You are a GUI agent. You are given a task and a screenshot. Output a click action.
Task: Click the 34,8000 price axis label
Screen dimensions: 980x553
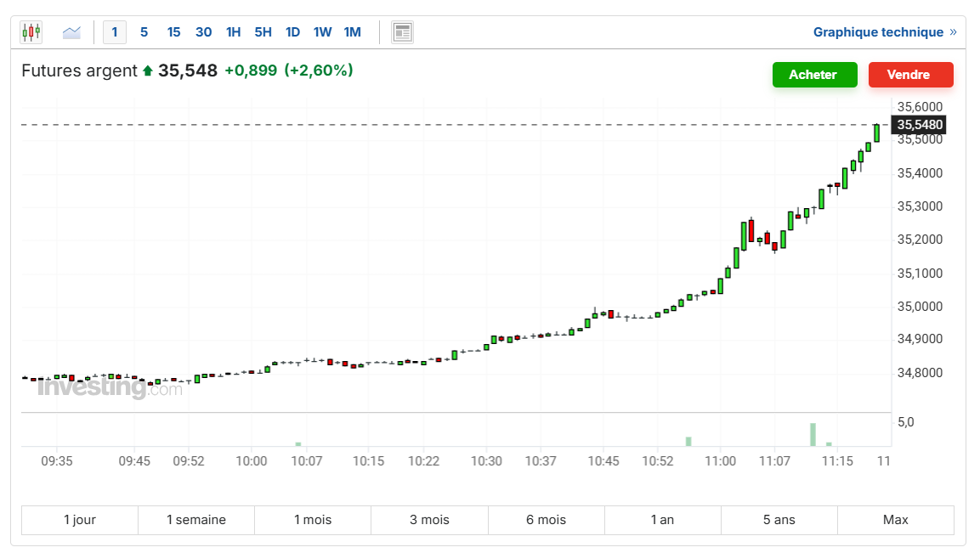coord(920,372)
